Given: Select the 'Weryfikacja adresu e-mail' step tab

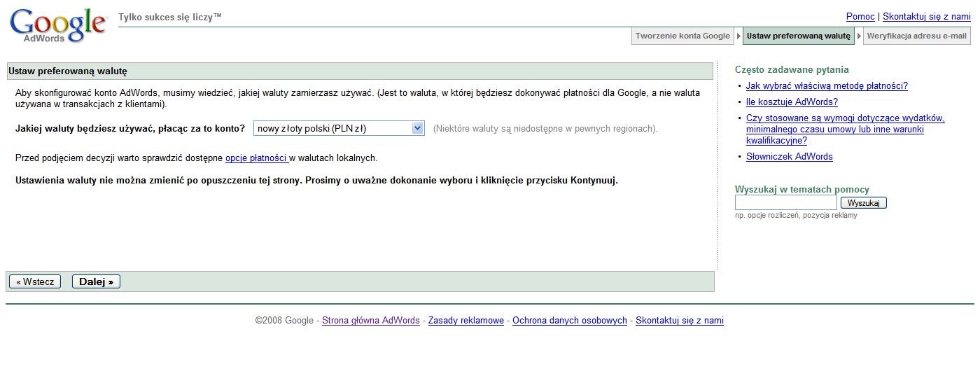Looking at the screenshot, I should point(916,36).
